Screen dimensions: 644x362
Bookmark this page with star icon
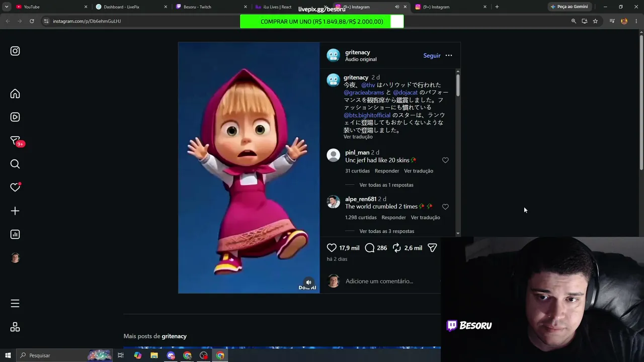pos(595,21)
